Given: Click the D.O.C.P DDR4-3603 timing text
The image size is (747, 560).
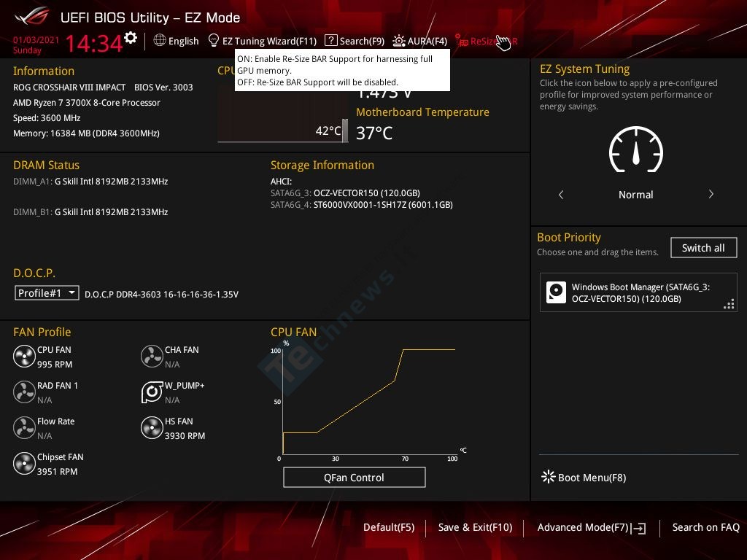Looking at the screenshot, I should pyautogui.click(x=161, y=295).
